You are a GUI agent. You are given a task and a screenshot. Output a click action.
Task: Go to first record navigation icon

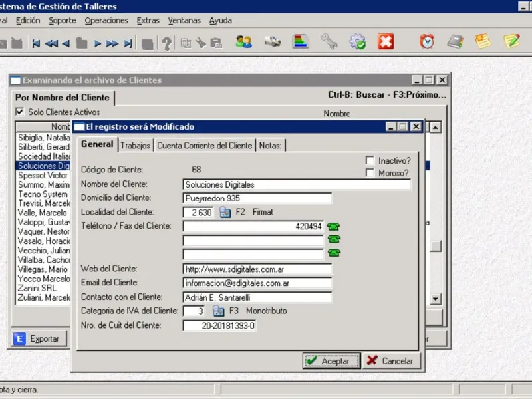point(36,43)
